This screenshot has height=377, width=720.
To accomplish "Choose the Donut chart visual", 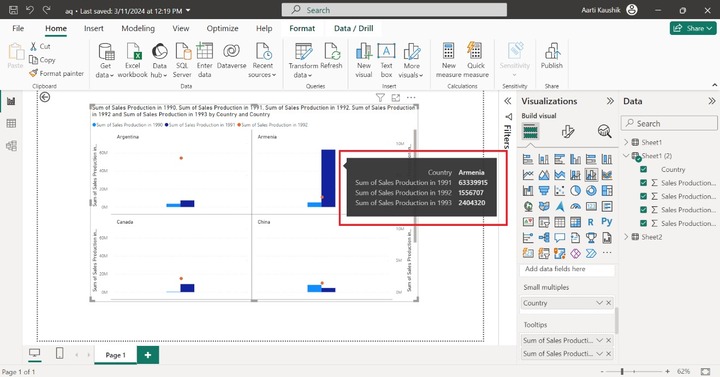I will [x=591, y=191].
